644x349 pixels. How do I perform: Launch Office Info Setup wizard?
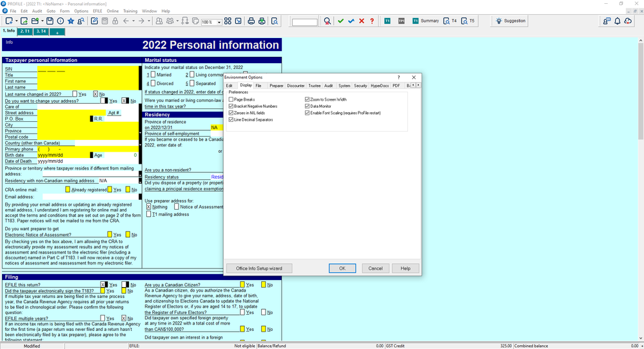(x=259, y=268)
